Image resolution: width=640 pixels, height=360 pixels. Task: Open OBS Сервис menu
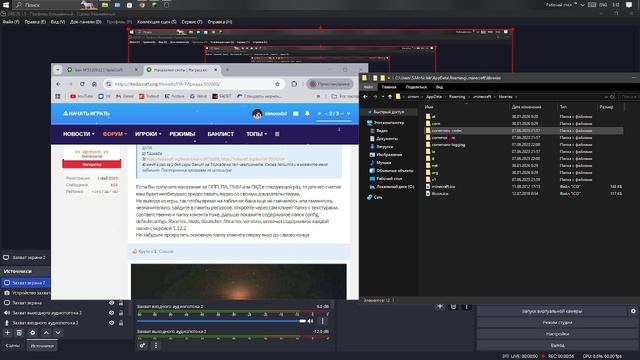pyautogui.click(x=192, y=22)
